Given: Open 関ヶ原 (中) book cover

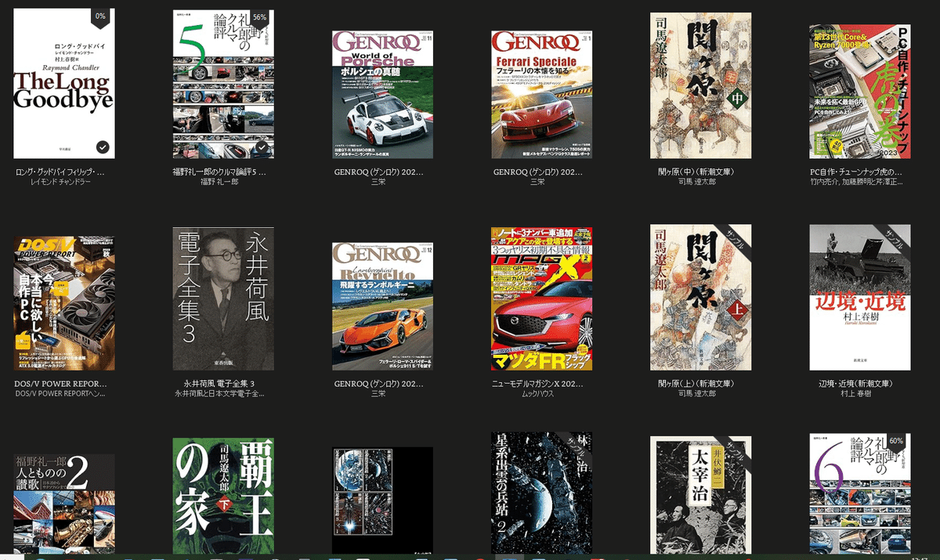Looking at the screenshot, I should 701,85.
